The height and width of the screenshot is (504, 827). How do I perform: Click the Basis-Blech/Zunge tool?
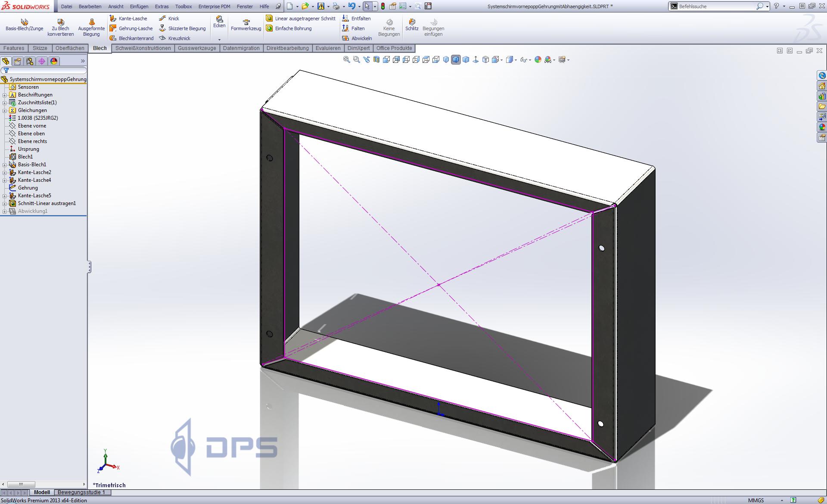tap(24, 25)
